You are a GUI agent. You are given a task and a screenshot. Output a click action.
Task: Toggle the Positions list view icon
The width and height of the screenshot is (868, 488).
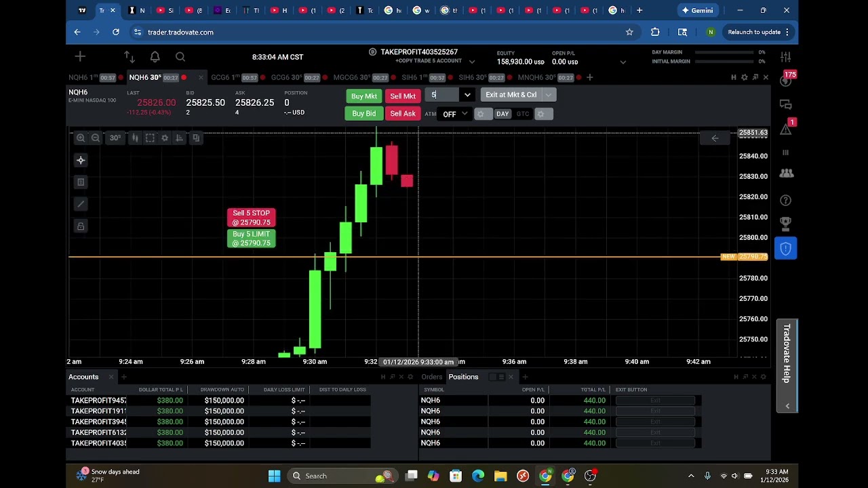tap(501, 377)
